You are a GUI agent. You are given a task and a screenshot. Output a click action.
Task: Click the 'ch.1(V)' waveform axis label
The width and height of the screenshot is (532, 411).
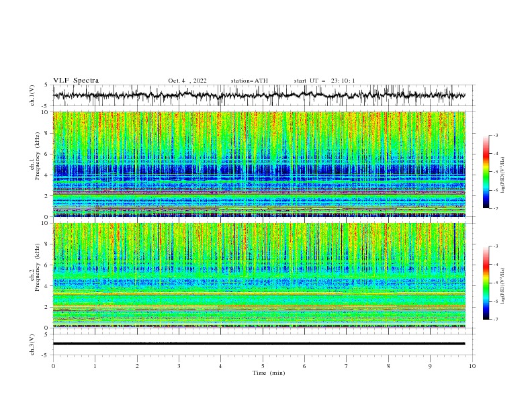click(32, 95)
